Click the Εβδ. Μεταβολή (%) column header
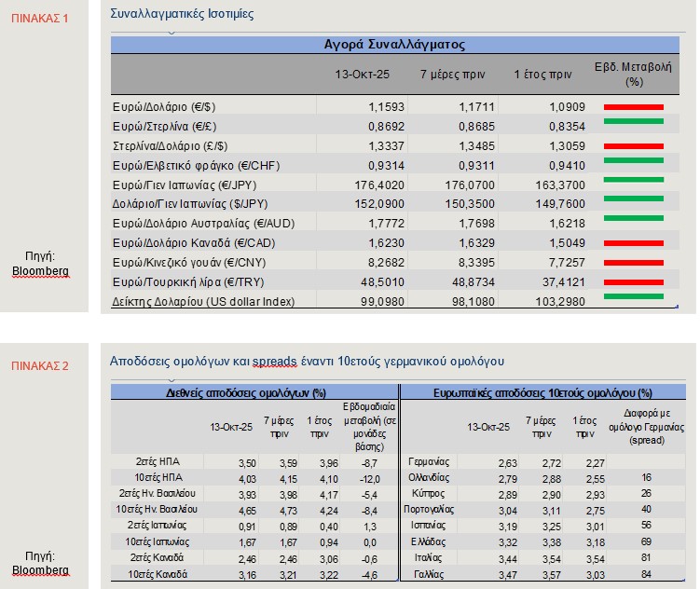Image resolution: width=700 pixels, height=589 pixels. [x=634, y=75]
